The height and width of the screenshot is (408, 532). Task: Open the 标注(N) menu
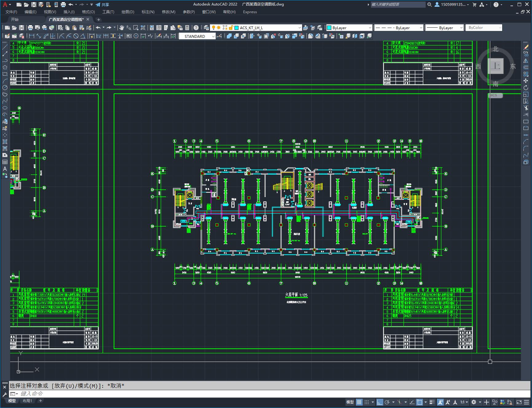148,12
